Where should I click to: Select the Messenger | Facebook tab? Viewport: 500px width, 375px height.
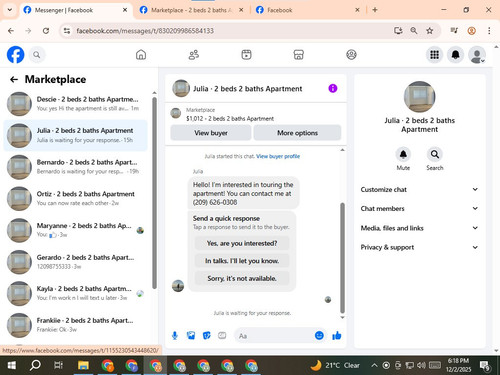coord(75,10)
